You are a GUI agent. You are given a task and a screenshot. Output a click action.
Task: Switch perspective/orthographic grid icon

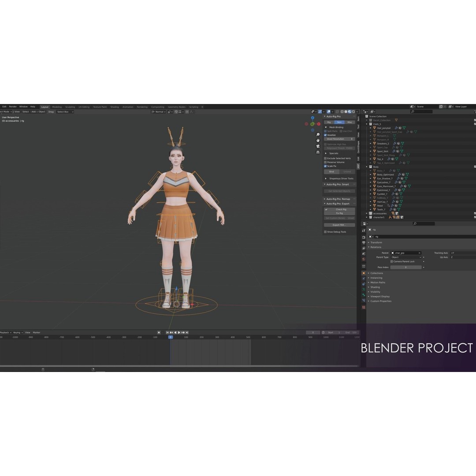click(318, 152)
